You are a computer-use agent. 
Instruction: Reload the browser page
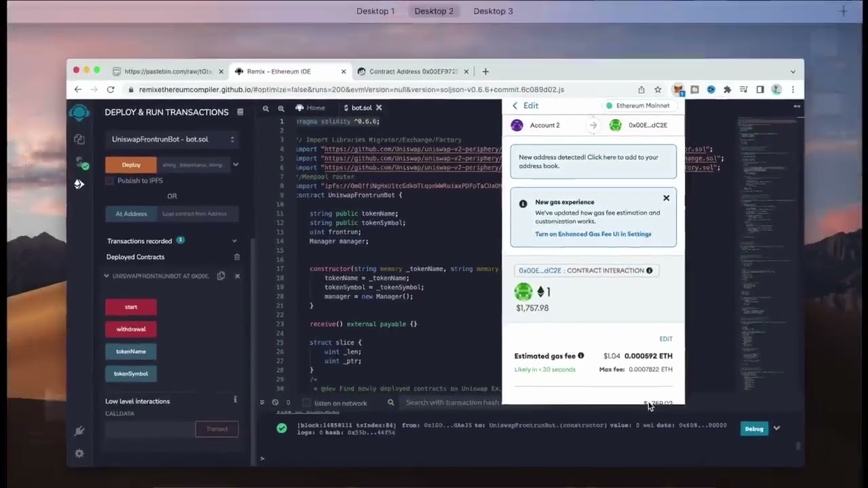pos(111,89)
